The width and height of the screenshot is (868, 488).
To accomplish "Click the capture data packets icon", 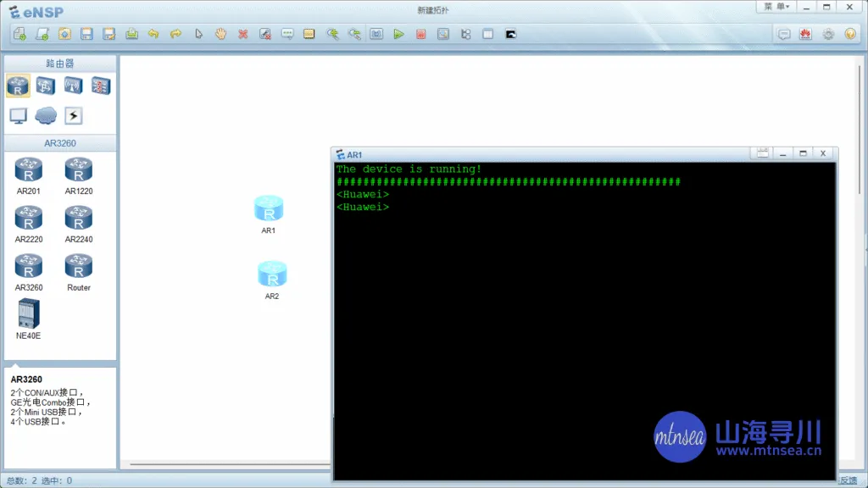I will click(443, 34).
